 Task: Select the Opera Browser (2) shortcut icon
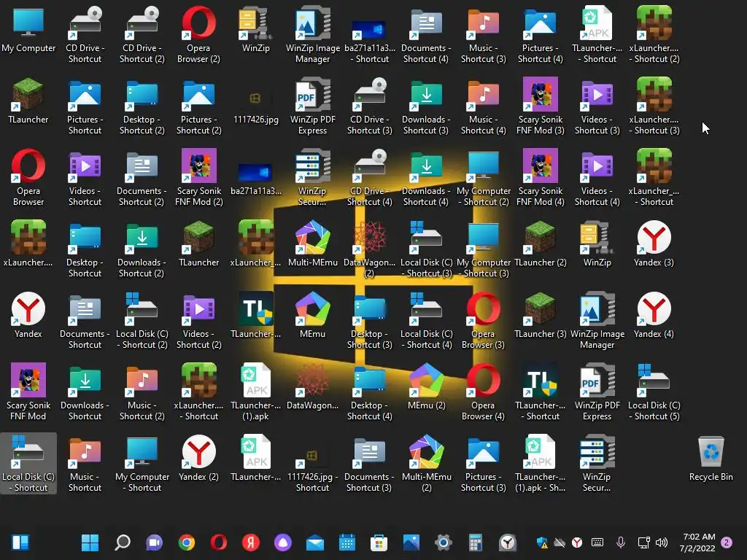coord(198,35)
